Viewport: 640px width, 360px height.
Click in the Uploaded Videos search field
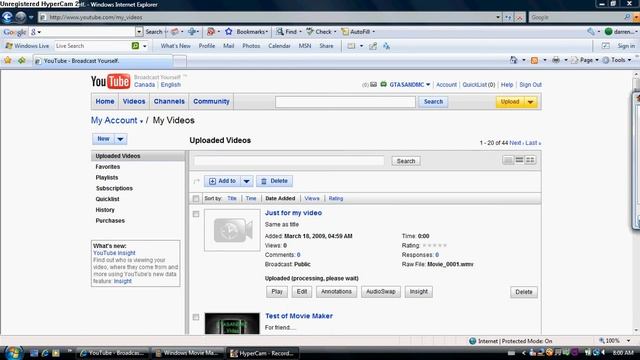pos(289,161)
